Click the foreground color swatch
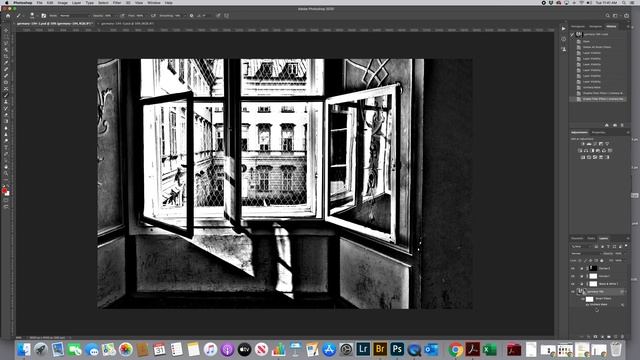Screen dimensions: 640x360 point(4,190)
